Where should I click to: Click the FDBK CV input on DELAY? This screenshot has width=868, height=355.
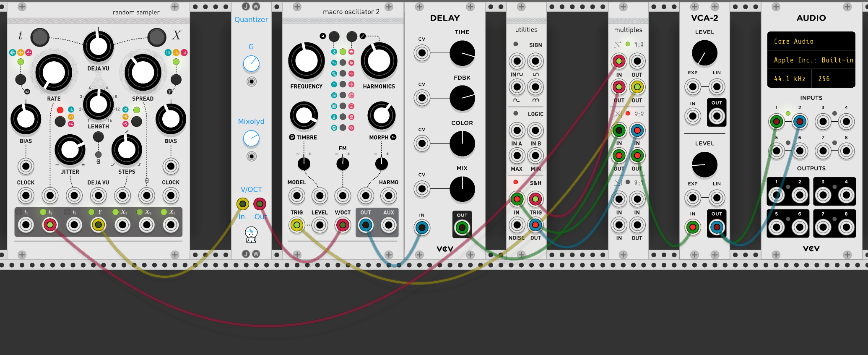click(422, 98)
